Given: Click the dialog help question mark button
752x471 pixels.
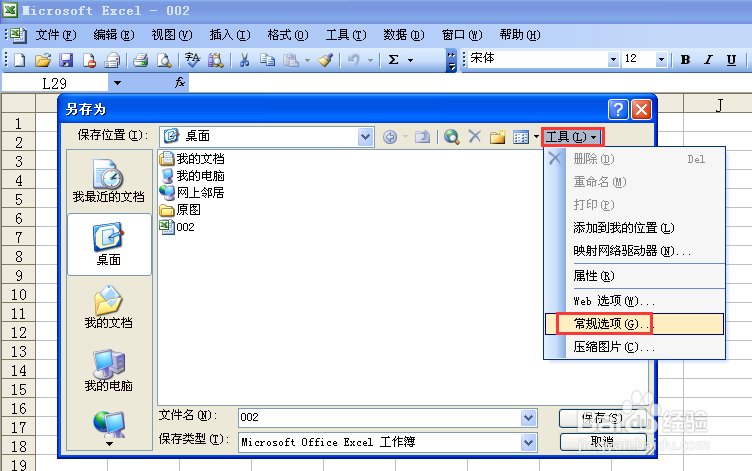Looking at the screenshot, I should [x=618, y=109].
